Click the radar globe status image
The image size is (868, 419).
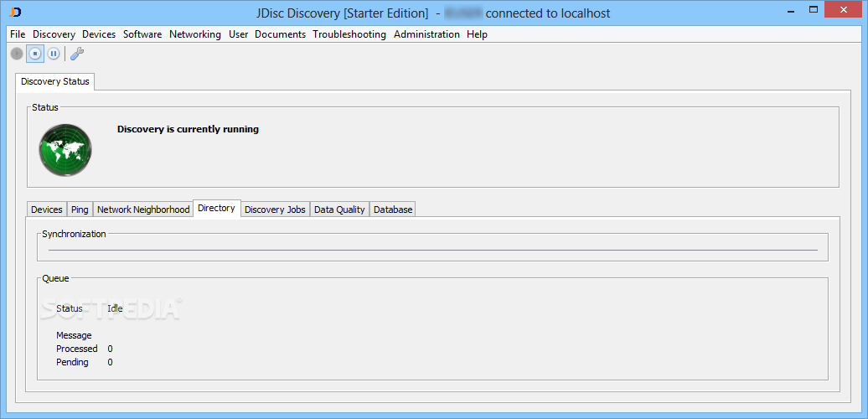click(65, 150)
